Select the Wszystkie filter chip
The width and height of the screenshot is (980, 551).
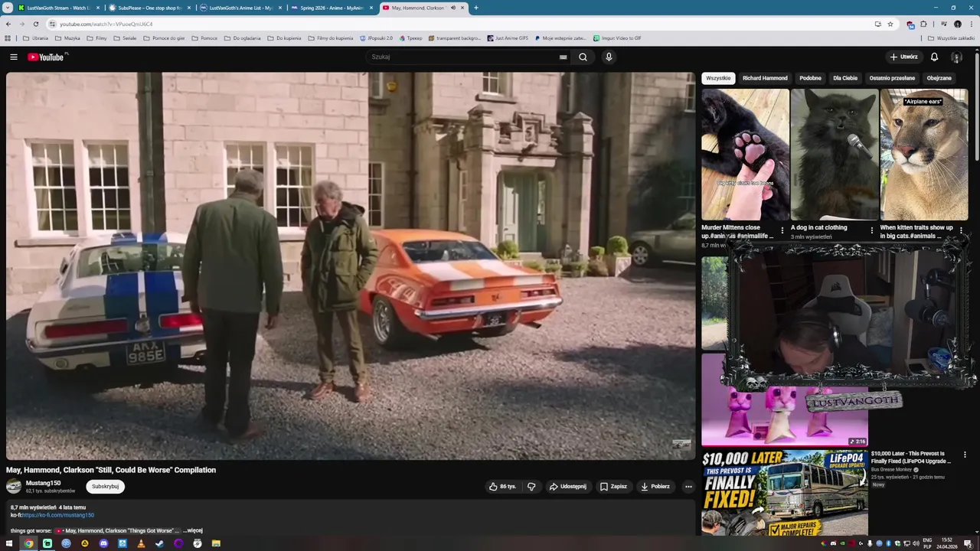pyautogui.click(x=718, y=78)
